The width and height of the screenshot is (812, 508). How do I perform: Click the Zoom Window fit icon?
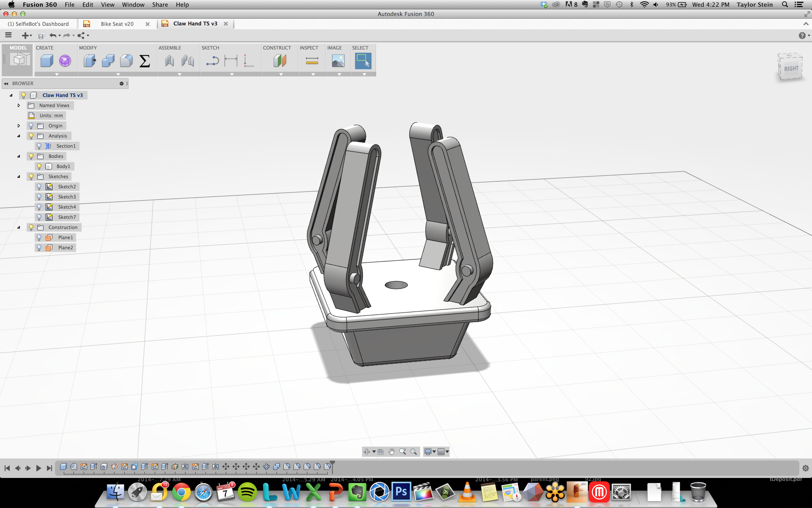[x=414, y=451]
